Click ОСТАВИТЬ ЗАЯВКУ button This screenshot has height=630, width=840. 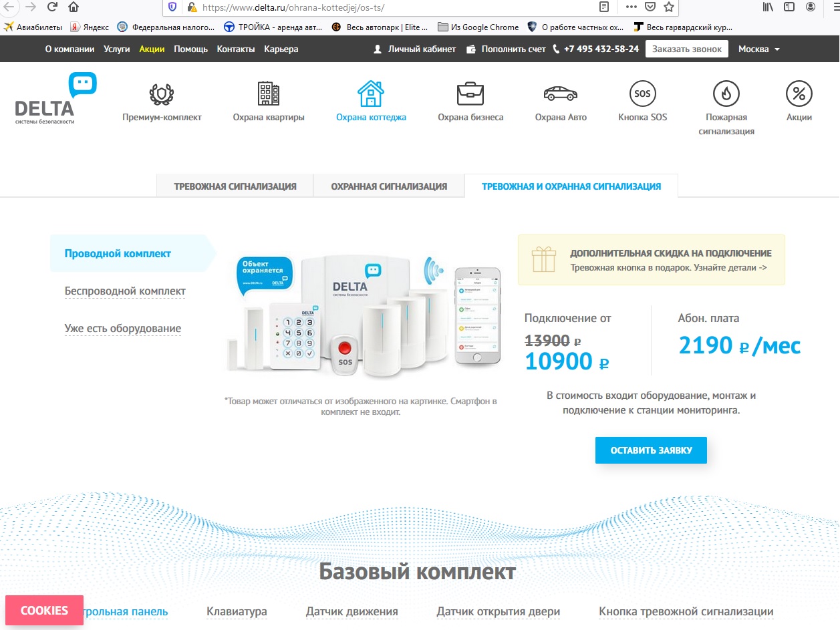point(651,450)
